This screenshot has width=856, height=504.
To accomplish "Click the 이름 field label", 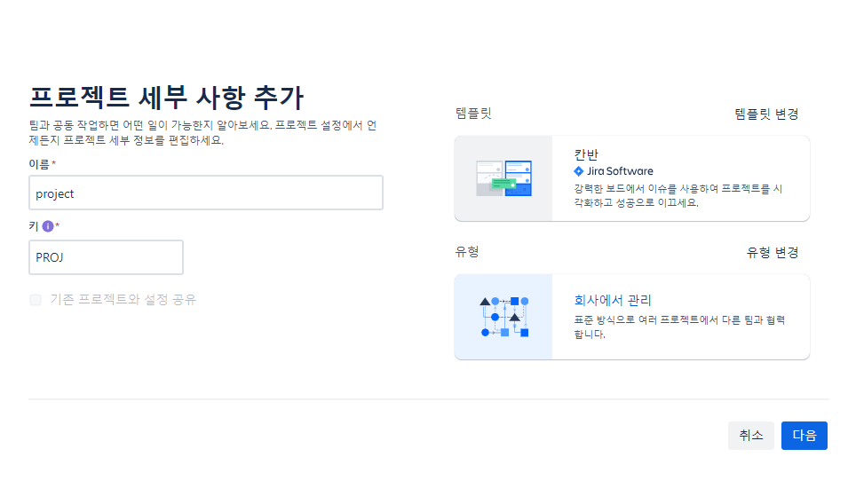I will click(x=39, y=164).
